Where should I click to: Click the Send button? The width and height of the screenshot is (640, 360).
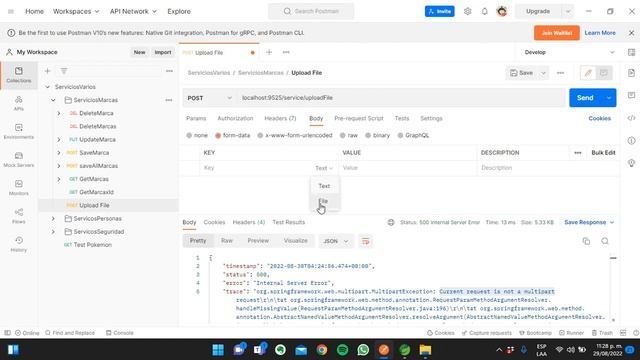[585, 98]
